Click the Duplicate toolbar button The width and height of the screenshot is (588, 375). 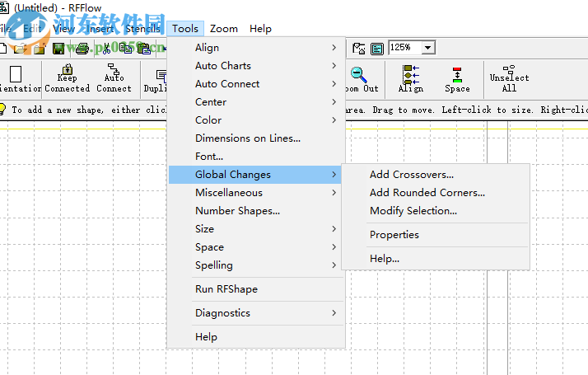156,79
